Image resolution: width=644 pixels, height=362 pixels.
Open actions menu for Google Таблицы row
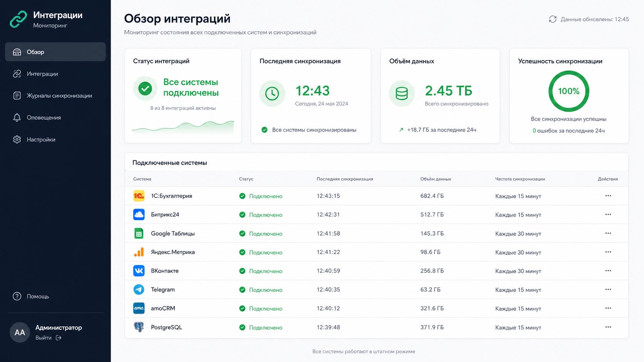coord(608,234)
